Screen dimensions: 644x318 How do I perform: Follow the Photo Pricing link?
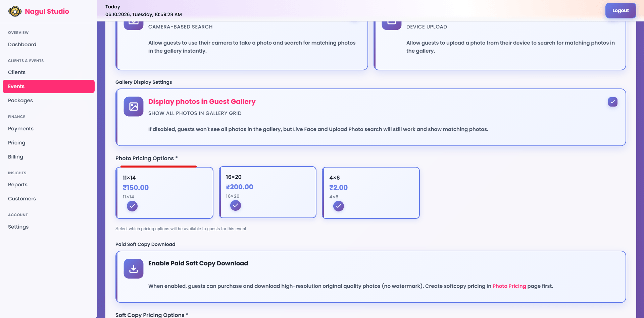click(509, 286)
